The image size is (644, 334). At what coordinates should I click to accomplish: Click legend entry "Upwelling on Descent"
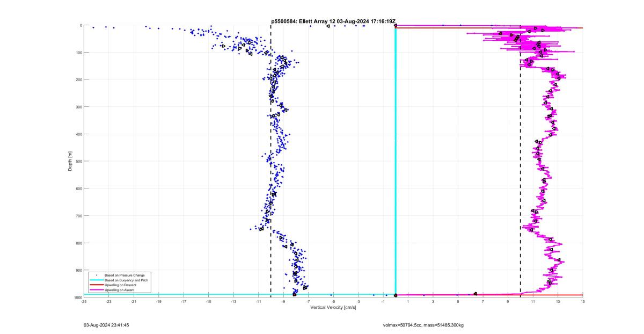121,285
